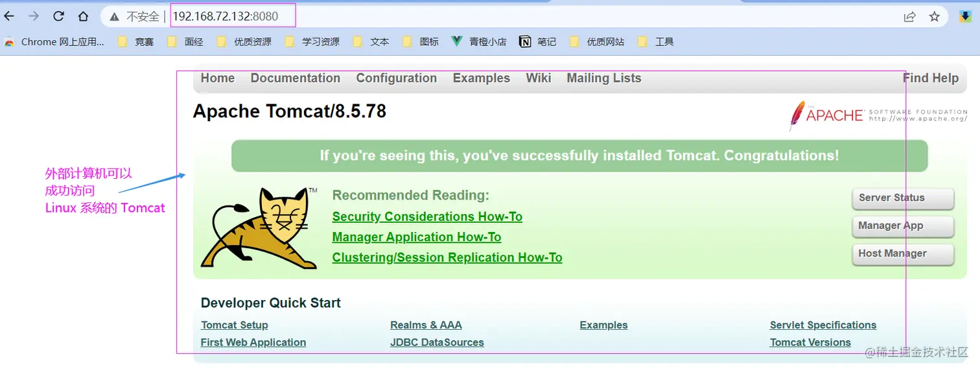Reload the page with the refresh icon

(x=58, y=16)
